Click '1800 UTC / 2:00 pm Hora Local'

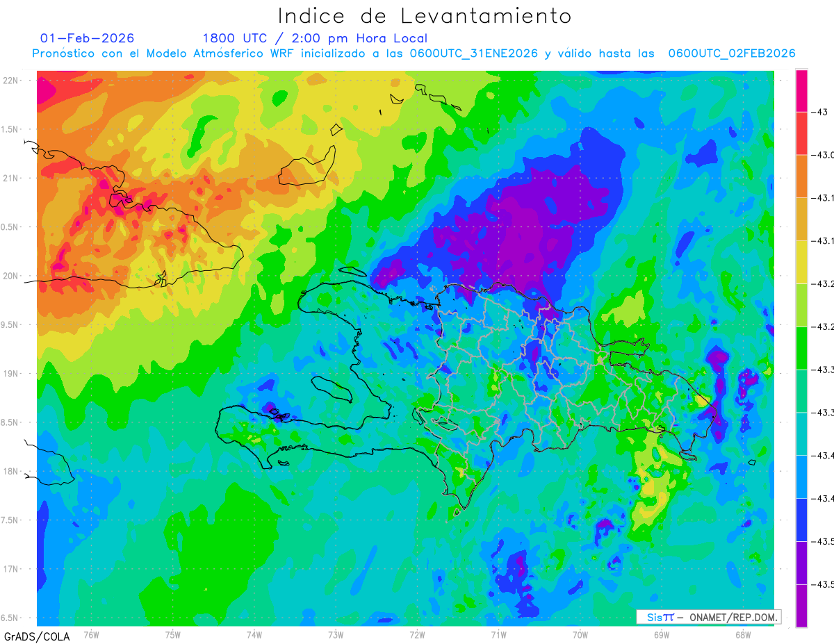tap(315, 38)
